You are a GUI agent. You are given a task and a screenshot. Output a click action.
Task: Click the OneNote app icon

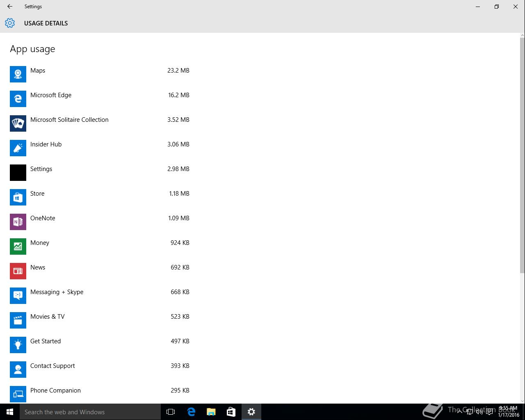pyautogui.click(x=18, y=222)
